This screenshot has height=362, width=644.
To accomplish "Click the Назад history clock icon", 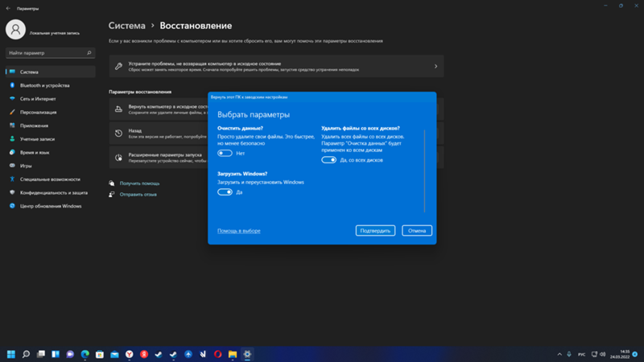I will 118,134.
